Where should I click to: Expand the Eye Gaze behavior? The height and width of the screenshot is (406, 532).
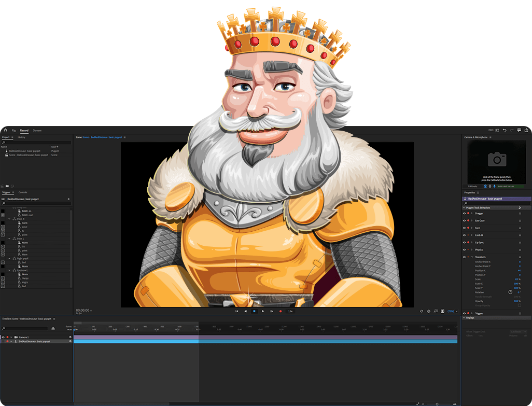click(x=472, y=220)
